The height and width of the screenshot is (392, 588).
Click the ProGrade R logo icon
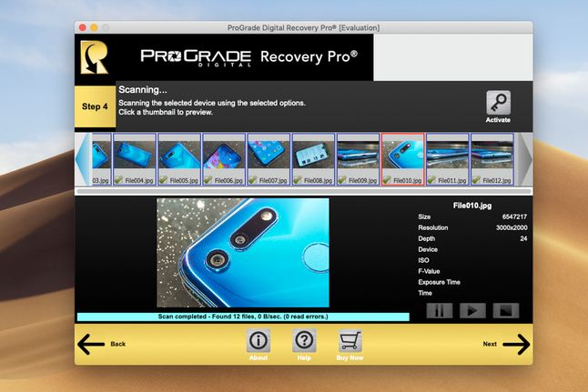[x=95, y=57]
